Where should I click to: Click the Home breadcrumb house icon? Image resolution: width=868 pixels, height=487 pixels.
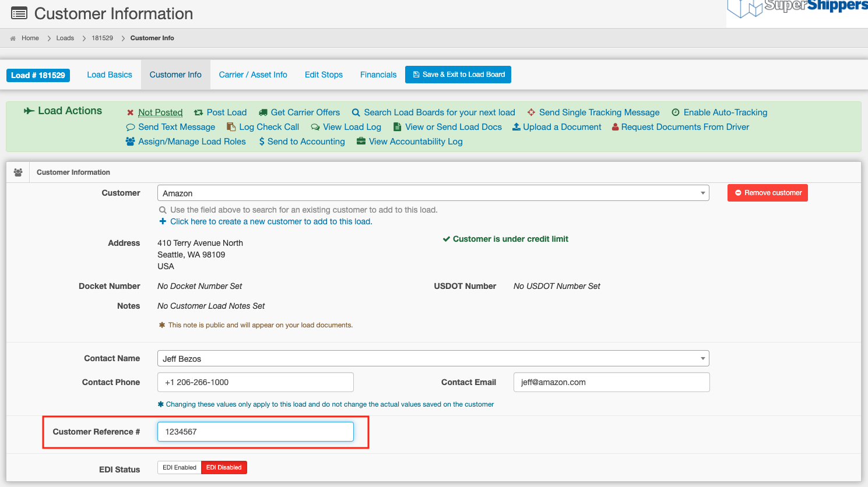click(x=13, y=38)
